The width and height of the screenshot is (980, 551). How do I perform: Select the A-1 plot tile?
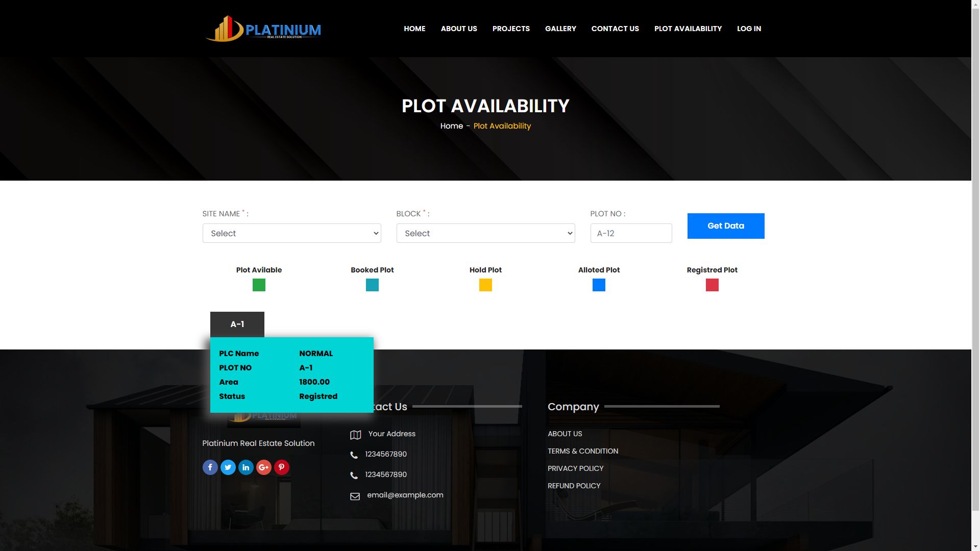pos(237,324)
